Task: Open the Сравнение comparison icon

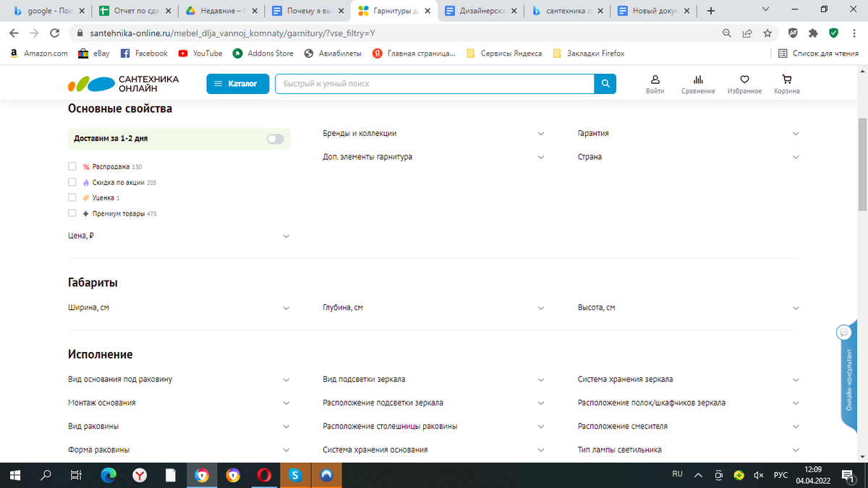Action: coord(698,84)
